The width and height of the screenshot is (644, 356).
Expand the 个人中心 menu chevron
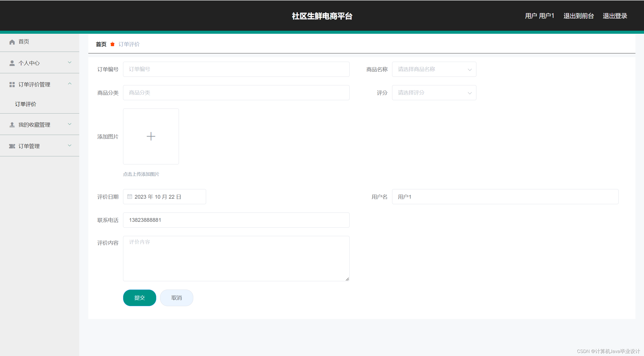70,62
